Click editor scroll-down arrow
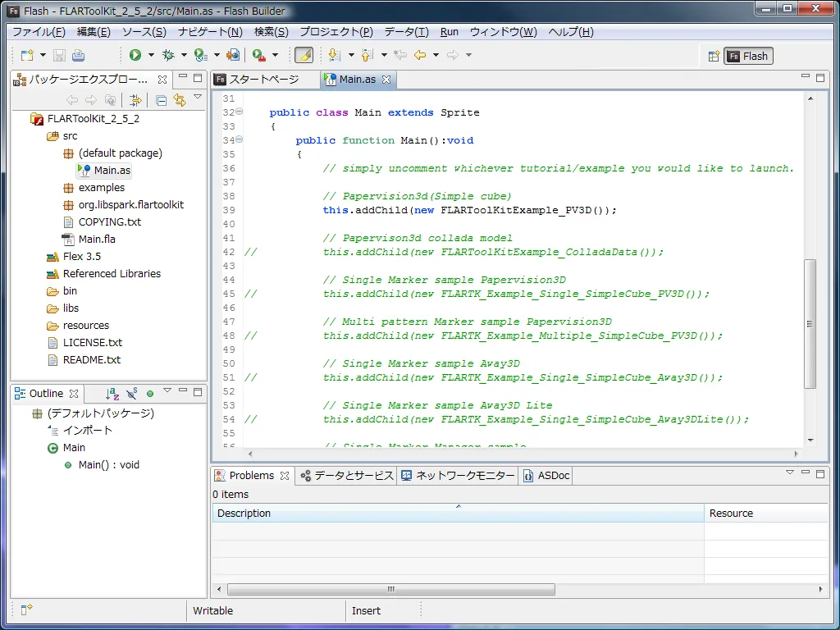The width and height of the screenshot is (840, 630). coord(810,441)
